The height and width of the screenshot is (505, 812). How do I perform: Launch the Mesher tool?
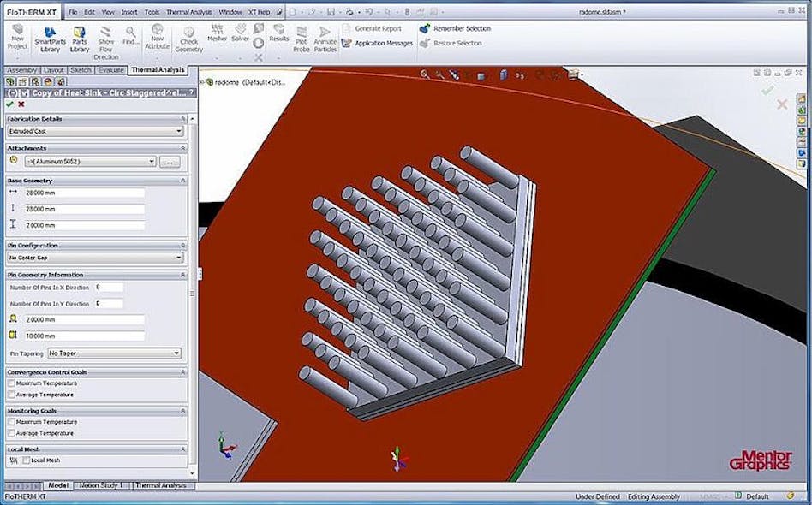point(218,36)
